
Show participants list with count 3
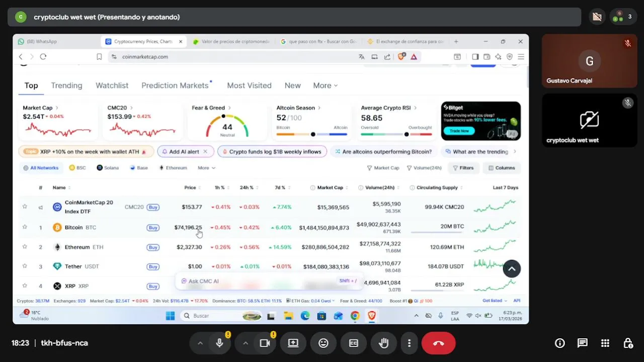coord(623,17)
